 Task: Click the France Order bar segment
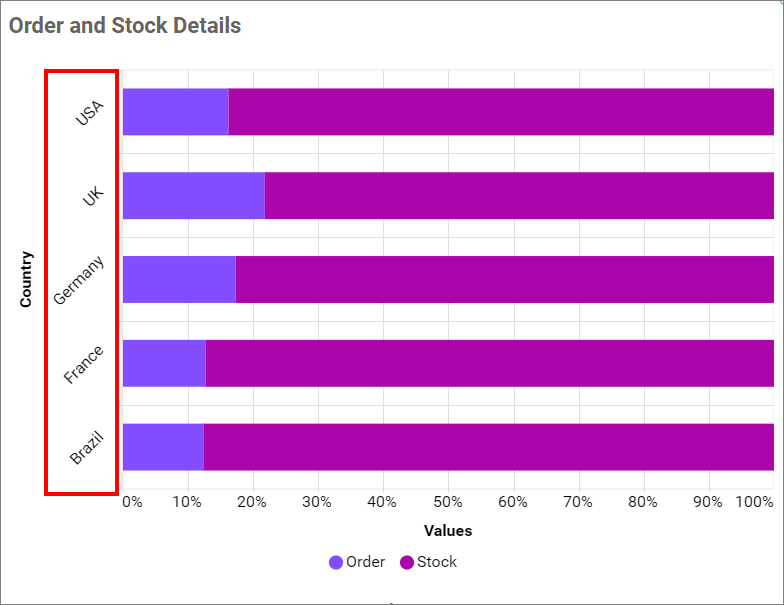click(164, 363)
